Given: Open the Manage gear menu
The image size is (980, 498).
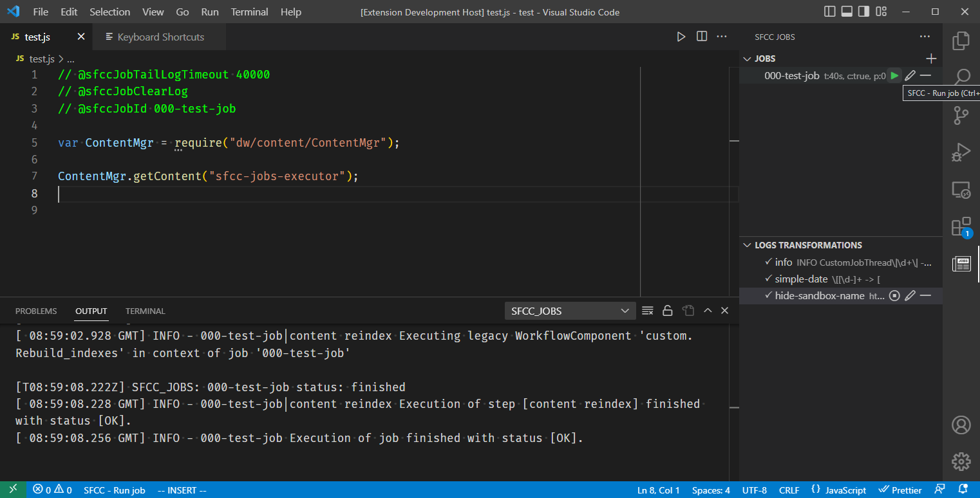Looking at the screenshot, I should pyautogui.click(x=961, y=461).
